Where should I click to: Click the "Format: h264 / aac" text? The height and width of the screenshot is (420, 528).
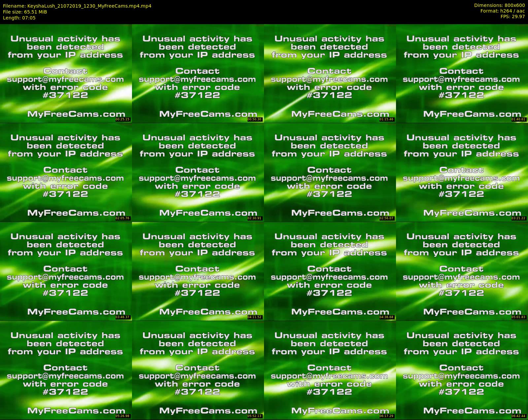pos(503,11)
